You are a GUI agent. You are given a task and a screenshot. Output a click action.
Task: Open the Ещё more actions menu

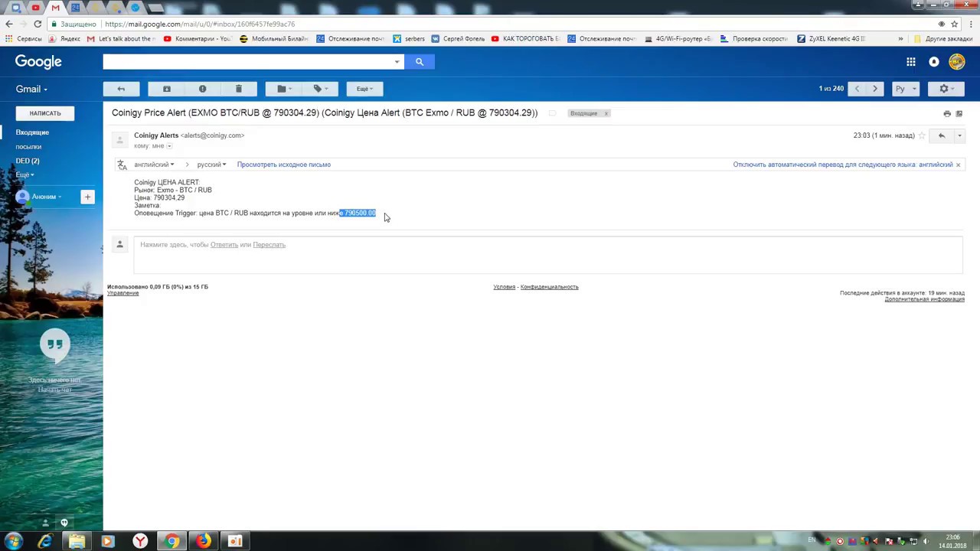pos(364,89)
